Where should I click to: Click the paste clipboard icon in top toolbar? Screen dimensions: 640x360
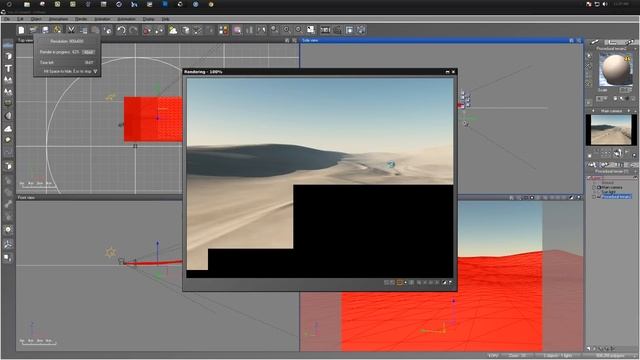(x=95, y=30)
